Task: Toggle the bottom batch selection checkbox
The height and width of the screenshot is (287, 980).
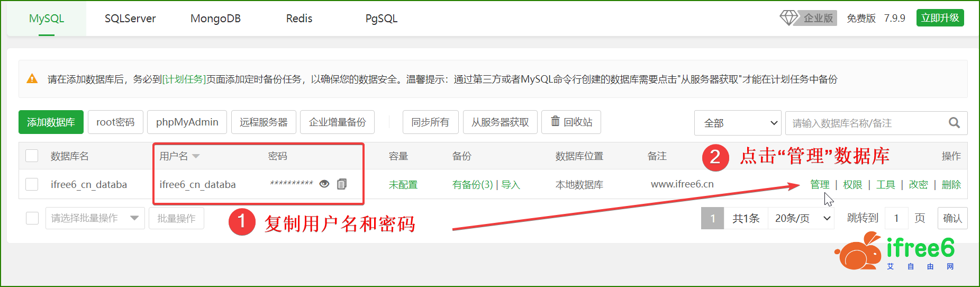Action: (x=32, y=218)
